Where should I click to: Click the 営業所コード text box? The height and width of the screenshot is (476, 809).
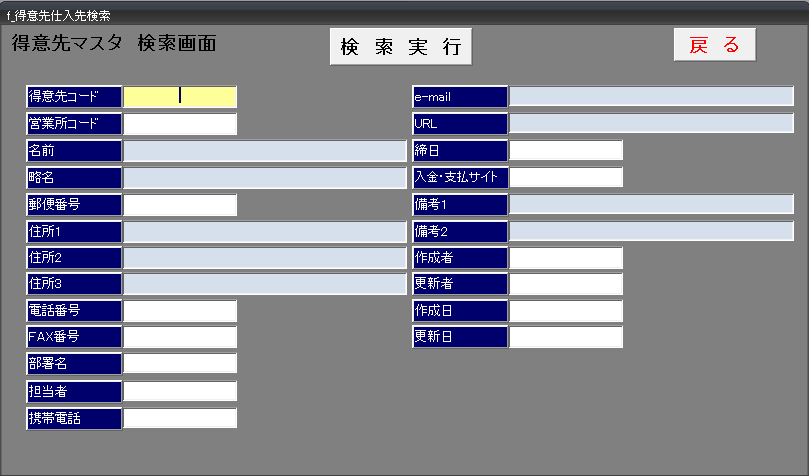180,124
